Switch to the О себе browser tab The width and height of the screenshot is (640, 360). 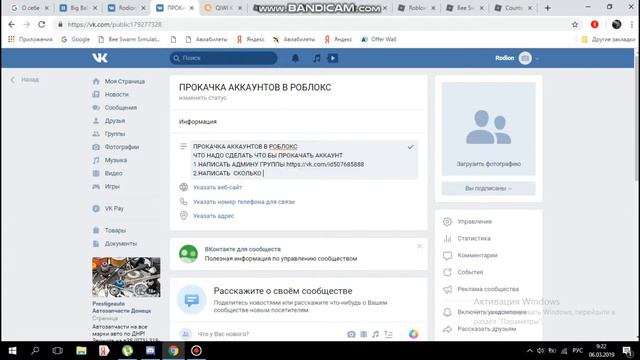tap(29, 8)
